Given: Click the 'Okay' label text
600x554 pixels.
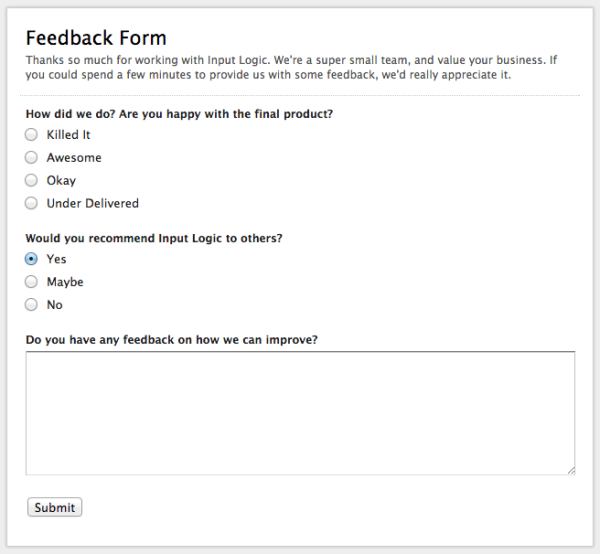Looking at the screenshot, I should [x=61, y=181].
